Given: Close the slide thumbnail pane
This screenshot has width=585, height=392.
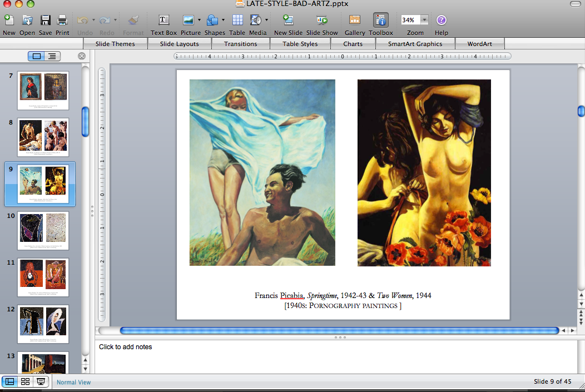Looking at the screenshot, I should 82,56.
